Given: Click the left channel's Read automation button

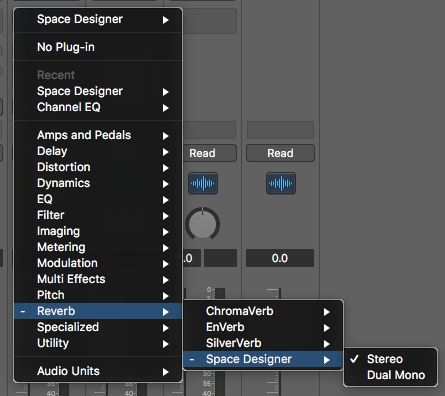Looking at the screenshot, I should click(x=209, y=153).
